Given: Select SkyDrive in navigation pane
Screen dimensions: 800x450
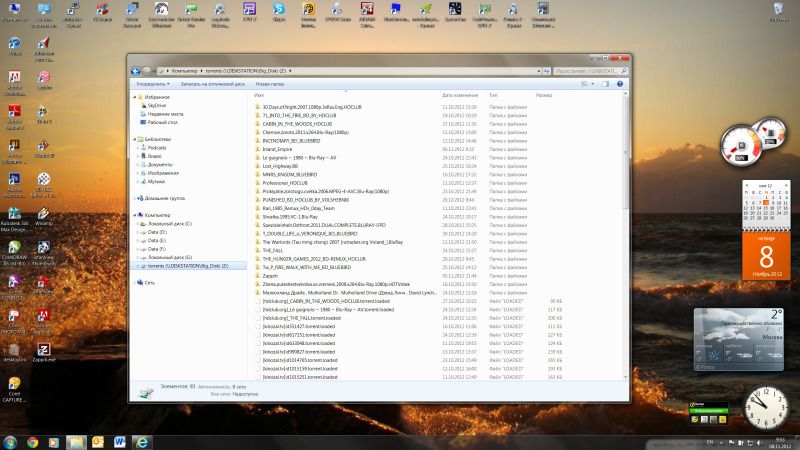Looking at the screenshot, I should pos(157,106).
